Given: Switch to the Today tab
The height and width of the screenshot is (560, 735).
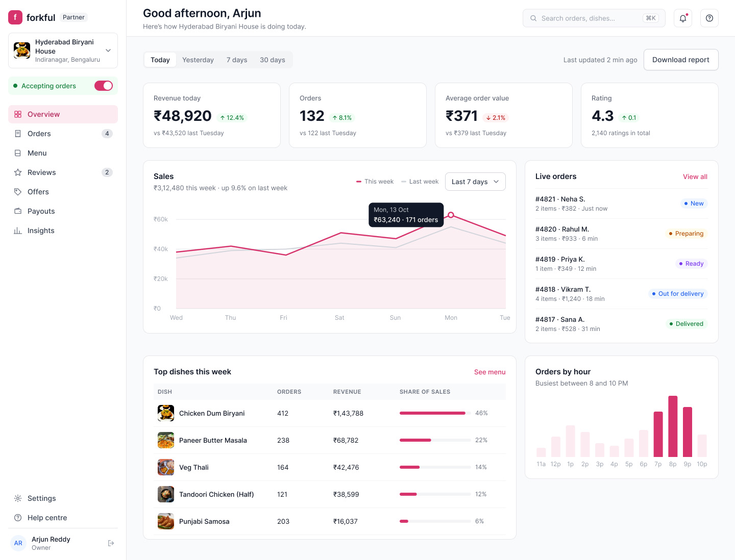Looking at the screenshot, I should [x=160, y=60].
